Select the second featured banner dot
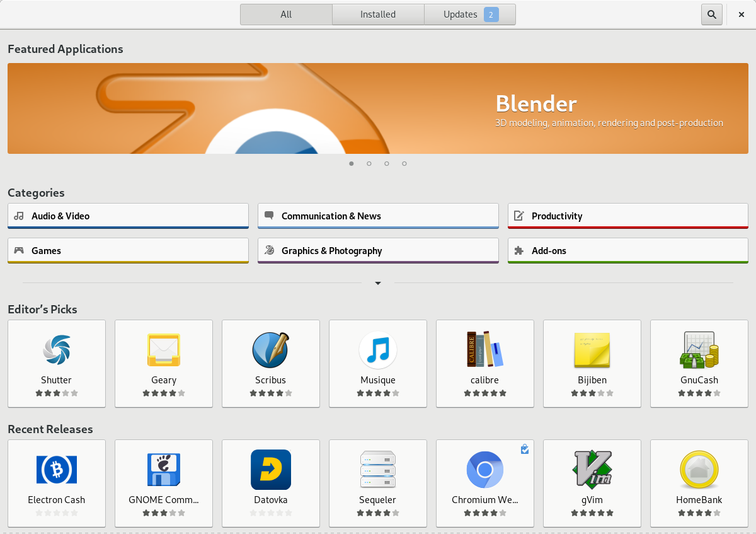 (x=369, y=164)
